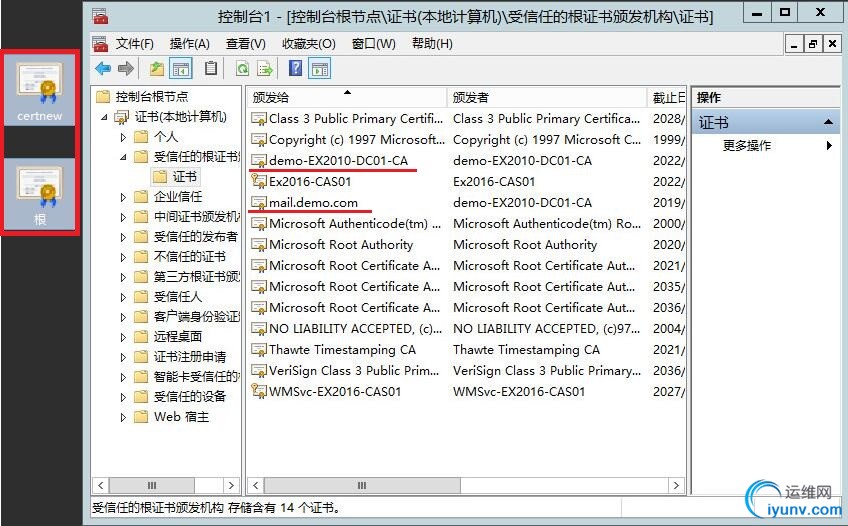Screen dimensions: 848x526
Task: Click the folder icon beside 远程桌面
Action: 141,336
